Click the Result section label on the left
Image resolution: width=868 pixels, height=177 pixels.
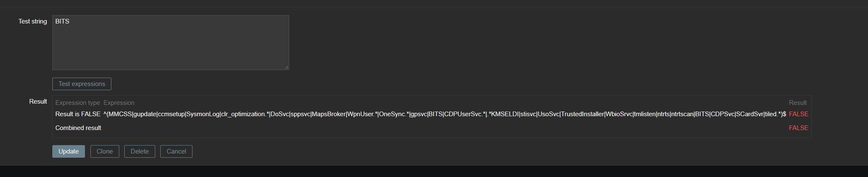[38, 102]
